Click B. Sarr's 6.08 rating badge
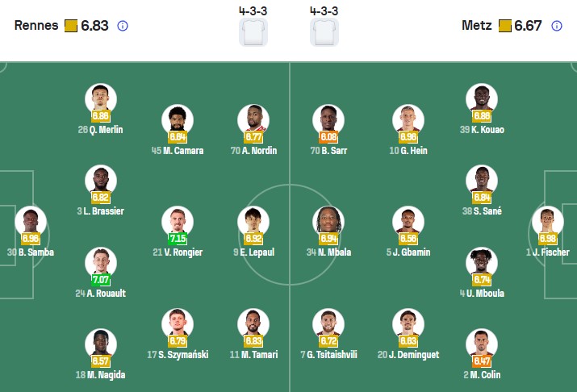 (328, 137)
